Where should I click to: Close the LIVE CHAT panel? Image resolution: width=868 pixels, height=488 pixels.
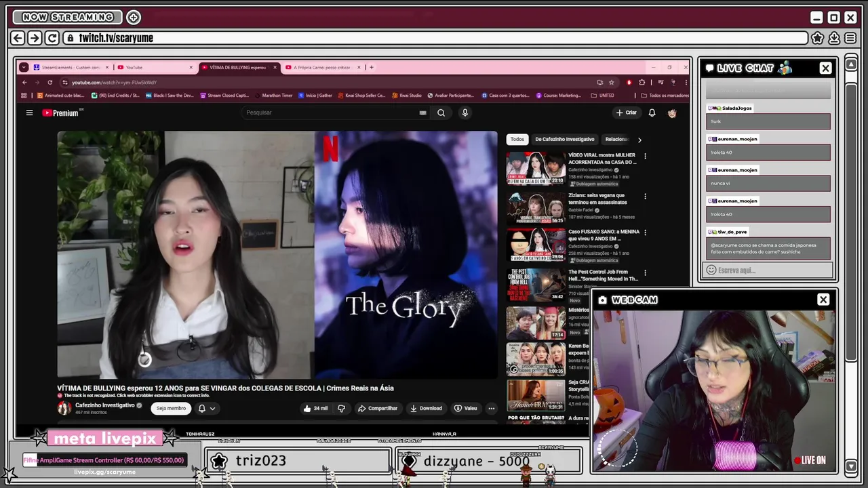pos(825,68)
